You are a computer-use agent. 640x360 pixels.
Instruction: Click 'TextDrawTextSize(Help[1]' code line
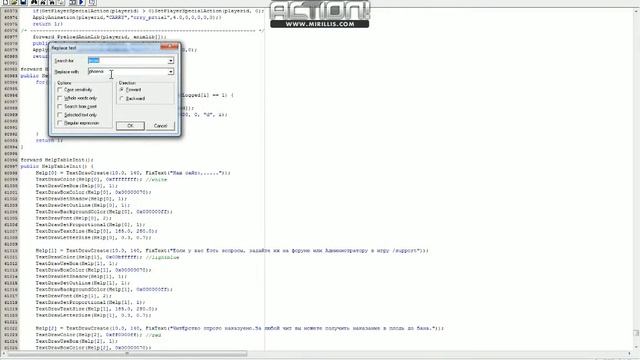coord(96,309)
